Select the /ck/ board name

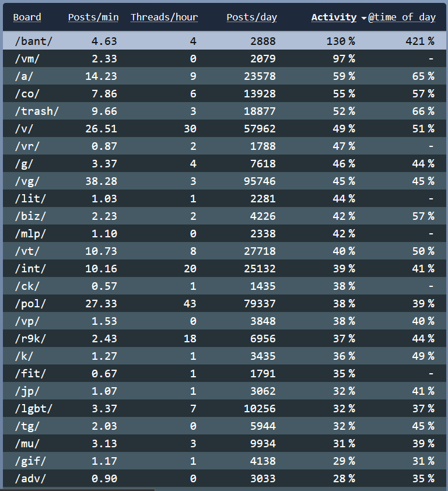(27, 286)
